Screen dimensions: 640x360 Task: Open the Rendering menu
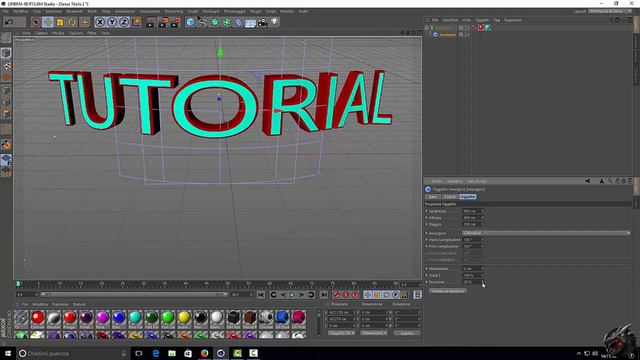(174, 11)
